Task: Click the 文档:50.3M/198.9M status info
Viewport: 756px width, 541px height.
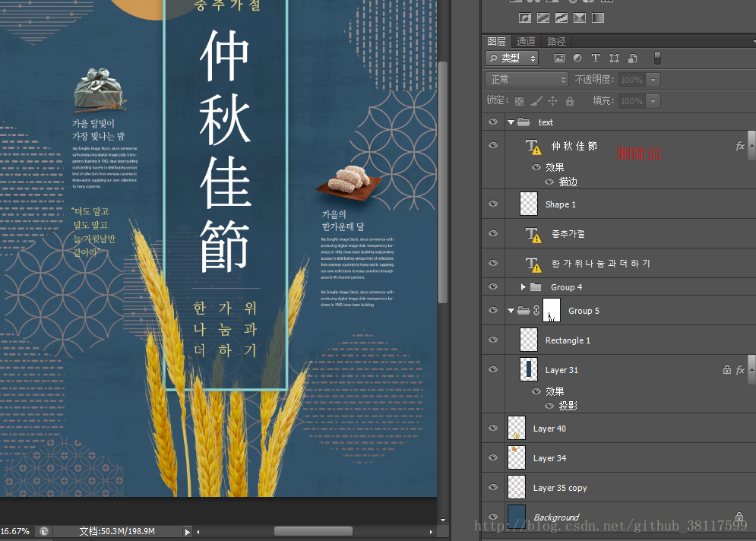Action: (x=117, y=531)
